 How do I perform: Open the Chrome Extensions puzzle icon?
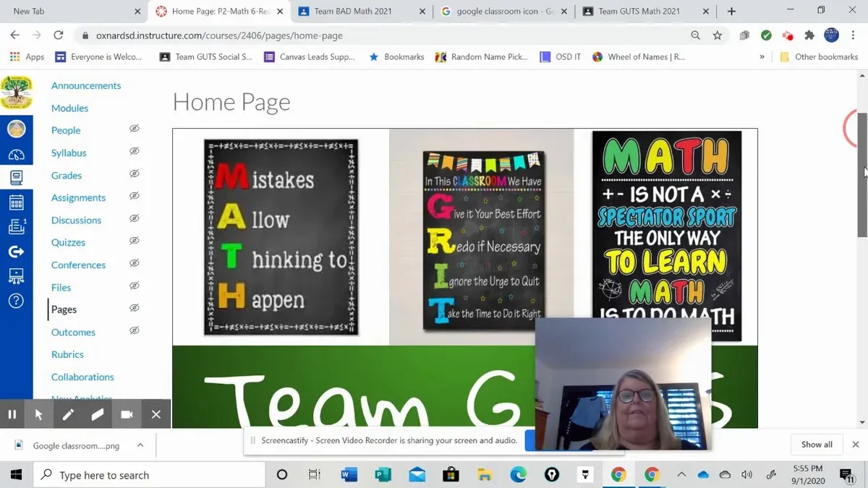pyautogui.click(x=809, y=35)
